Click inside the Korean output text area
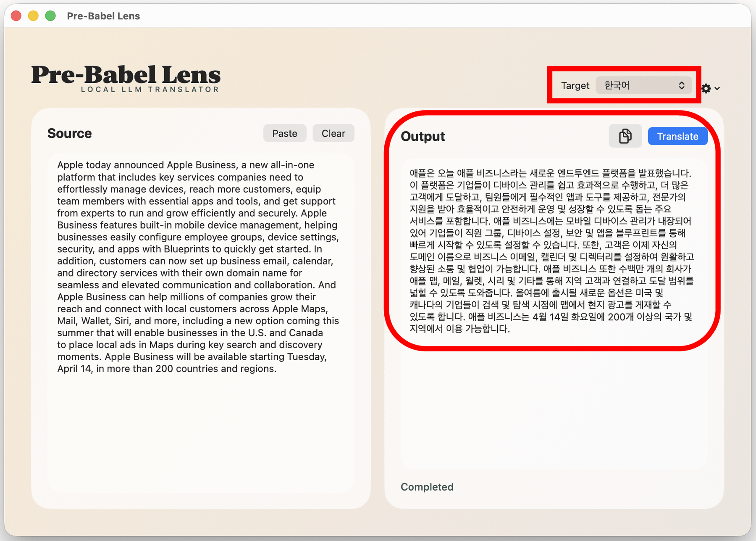 point(554,314)
